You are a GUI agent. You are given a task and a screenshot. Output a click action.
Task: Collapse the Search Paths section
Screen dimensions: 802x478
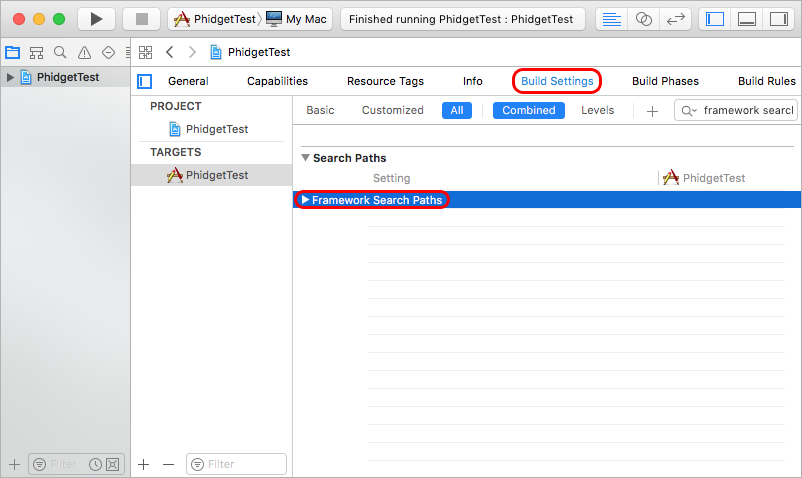click(306, 158)
